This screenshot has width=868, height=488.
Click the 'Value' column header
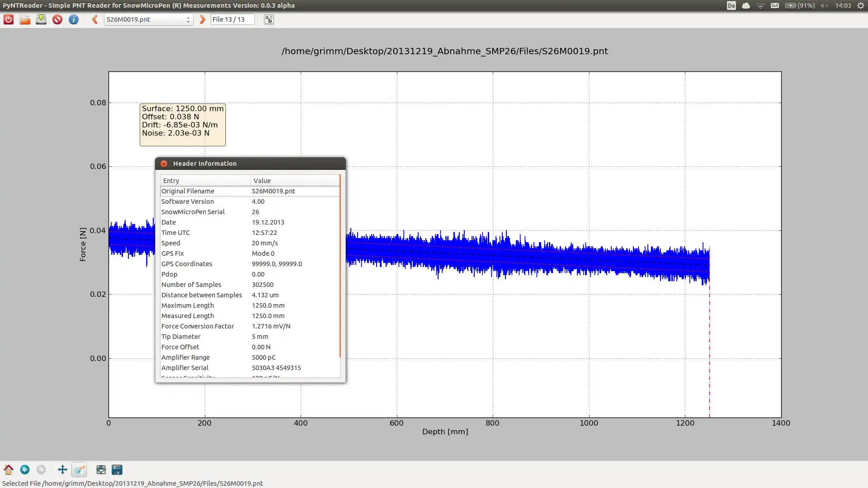point(294,180)
